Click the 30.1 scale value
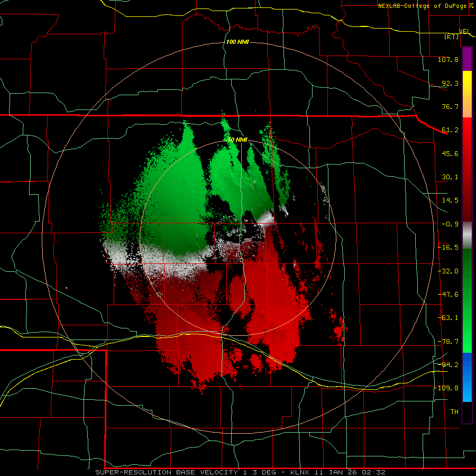Image resolution: width=476 pixels, height=476 pixels. tap(450, 177)
